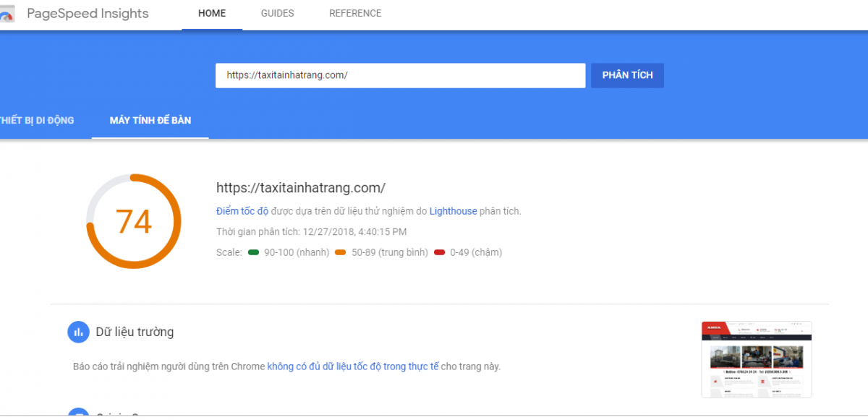Click the orange 50-89 (trung bình) legend marker
This screenshot has width=868, height=420.
point(340,253)
